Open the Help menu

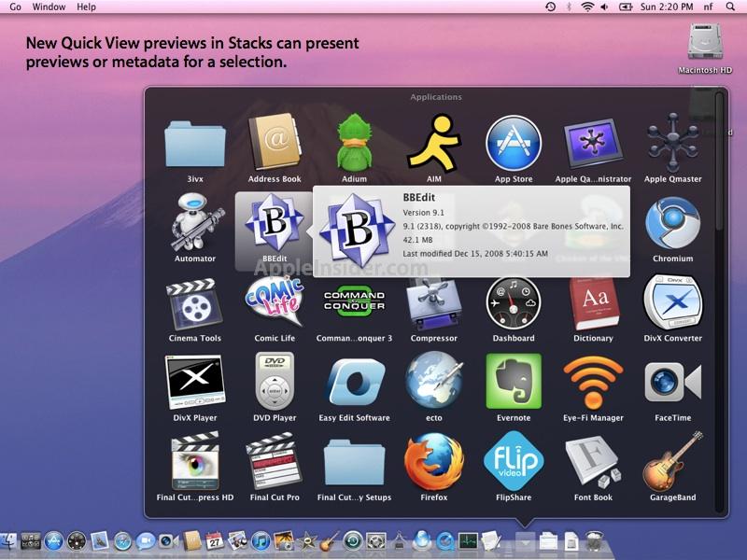[86, 7]
